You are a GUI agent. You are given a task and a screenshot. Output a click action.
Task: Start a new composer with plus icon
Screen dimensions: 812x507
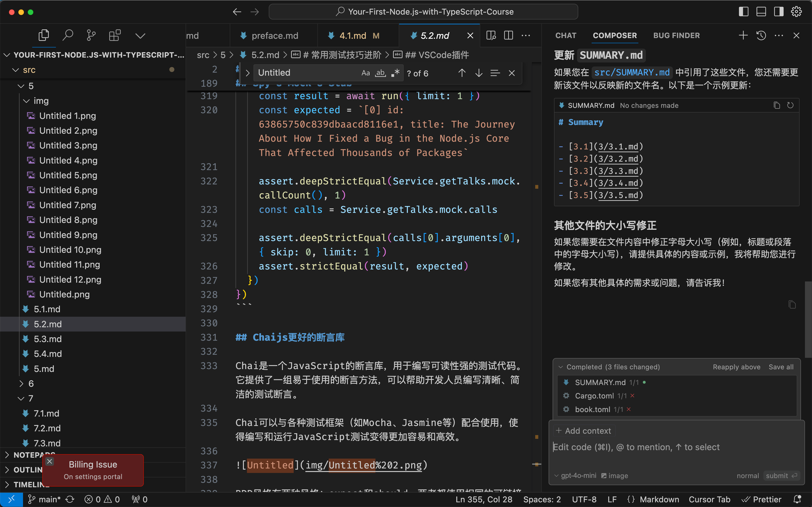click(743, 35)
